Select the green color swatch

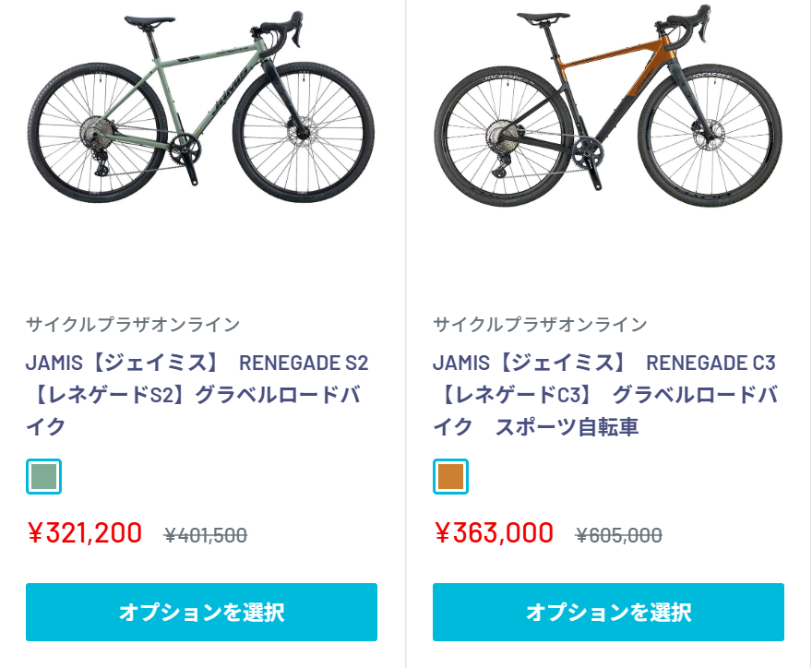tap(44, 476)
